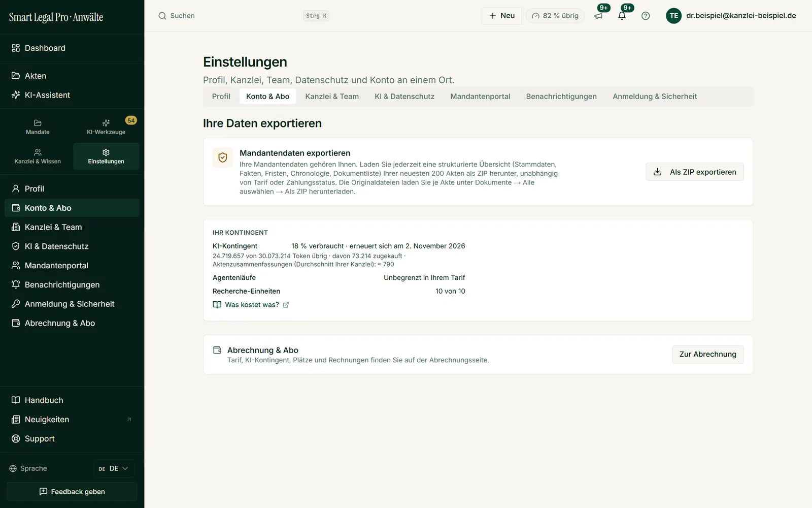This screenshot has height=508, width=812.
Task: Open Support in the sidebar
Action: 72,439
